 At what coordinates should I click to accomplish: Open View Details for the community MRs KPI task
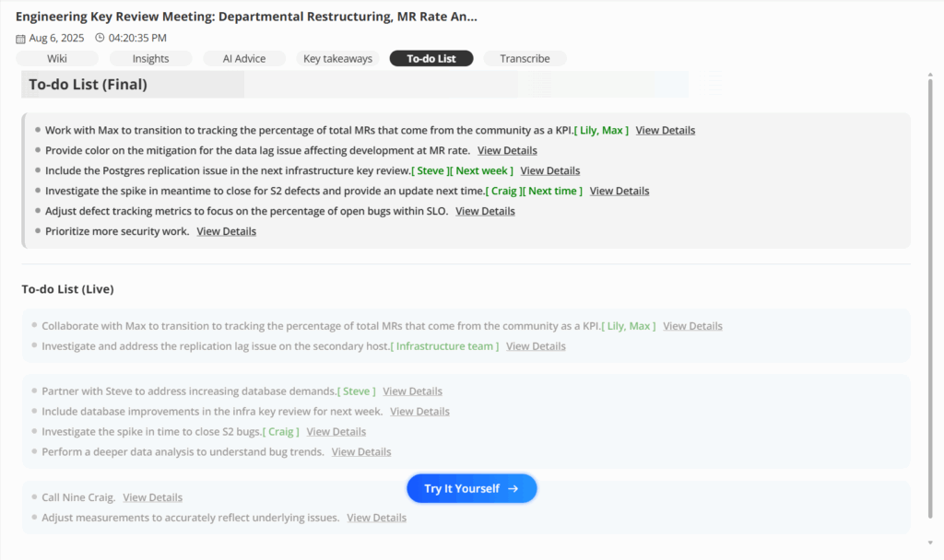[665, 130]
